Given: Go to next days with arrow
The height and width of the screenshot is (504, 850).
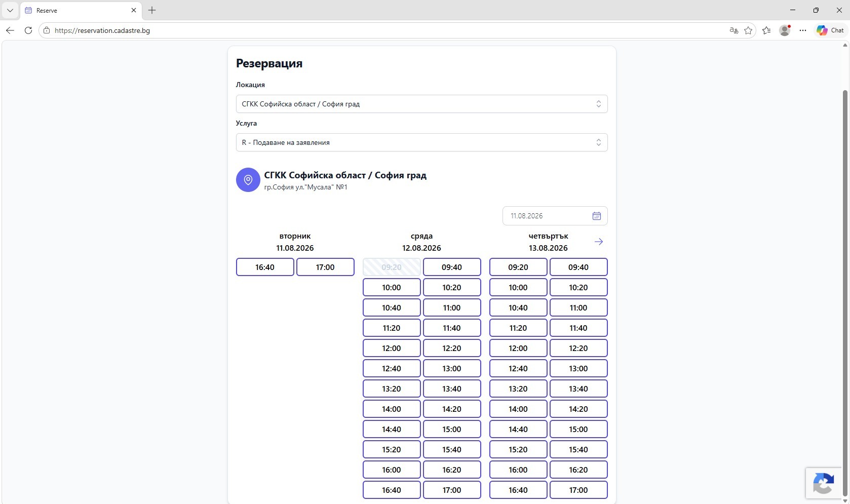Looking at the screenshot, I should coord(599,242).
